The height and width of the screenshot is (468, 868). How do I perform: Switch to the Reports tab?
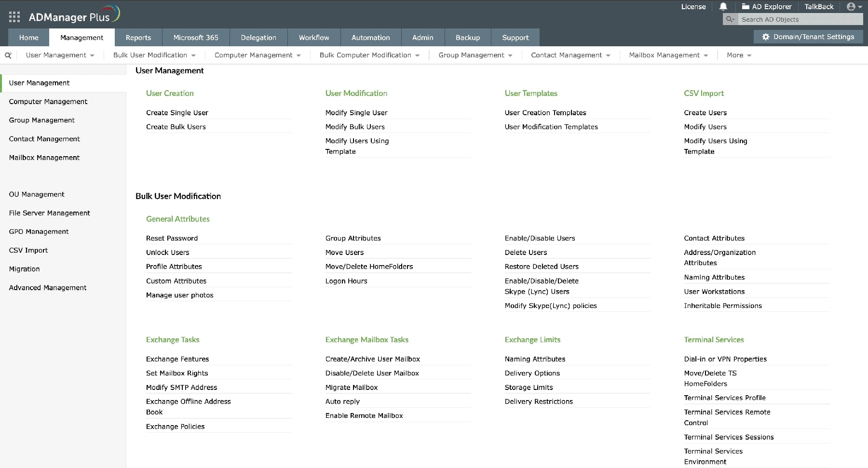pyautogui.click(x=138, y=37)
